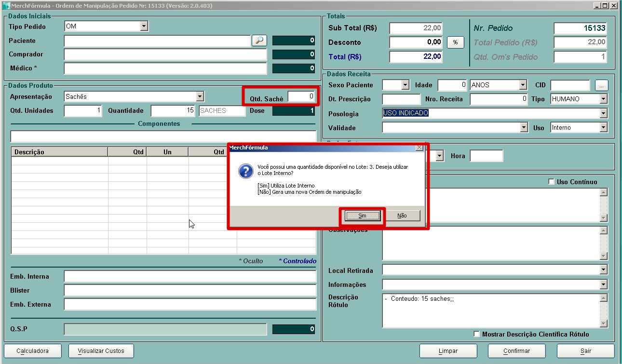Minimize the main MerchFórmula window
The image size is (622, 364).
[x=597, y=6]
